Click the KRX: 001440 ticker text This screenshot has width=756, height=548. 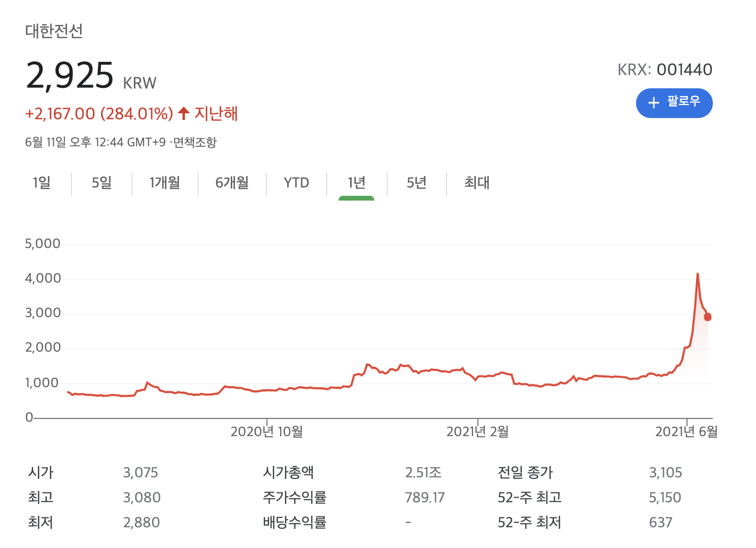pos(665,70)
